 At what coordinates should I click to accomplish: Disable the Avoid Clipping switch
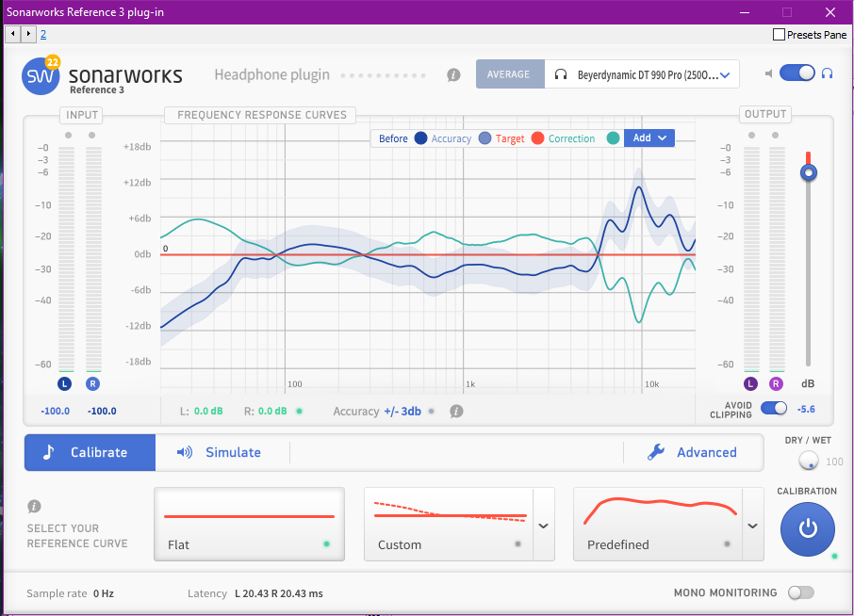774,408
